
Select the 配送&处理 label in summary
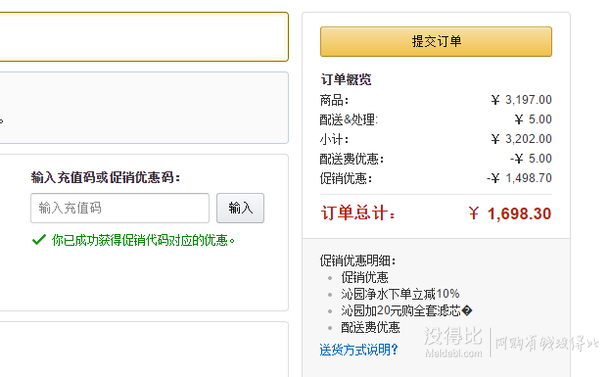348,119
